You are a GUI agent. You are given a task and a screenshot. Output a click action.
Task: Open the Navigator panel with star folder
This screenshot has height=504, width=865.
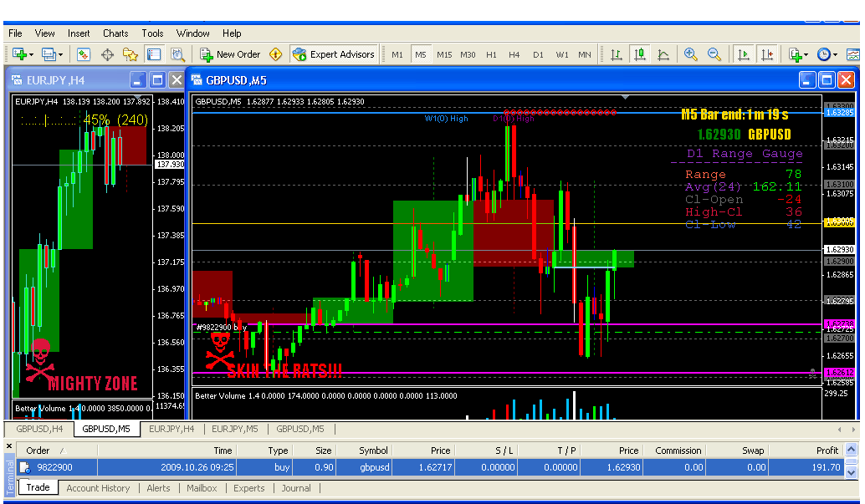(x=131, y=54)
